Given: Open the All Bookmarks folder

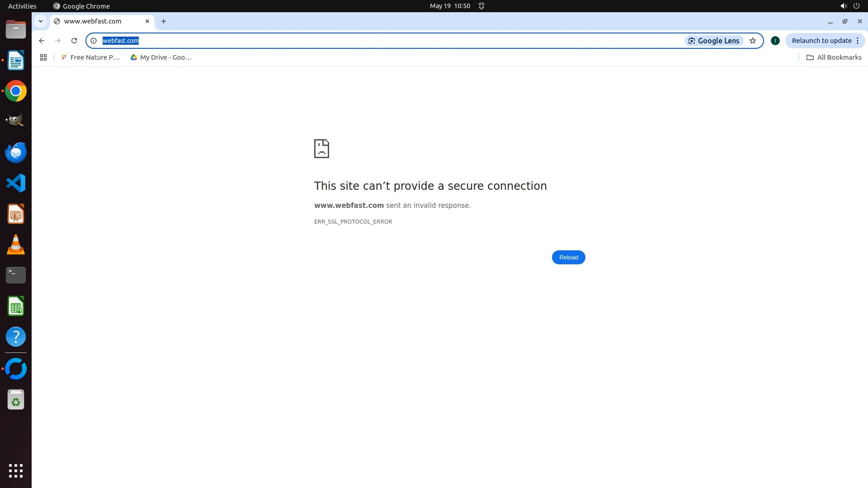Looking at the screenshot, I should [x=834, y=57].
